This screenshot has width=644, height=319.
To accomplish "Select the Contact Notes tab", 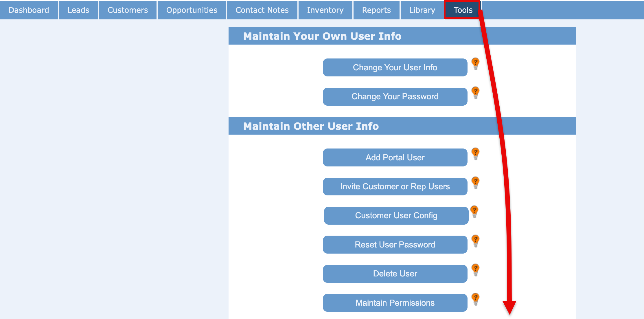I will [262, 10].
